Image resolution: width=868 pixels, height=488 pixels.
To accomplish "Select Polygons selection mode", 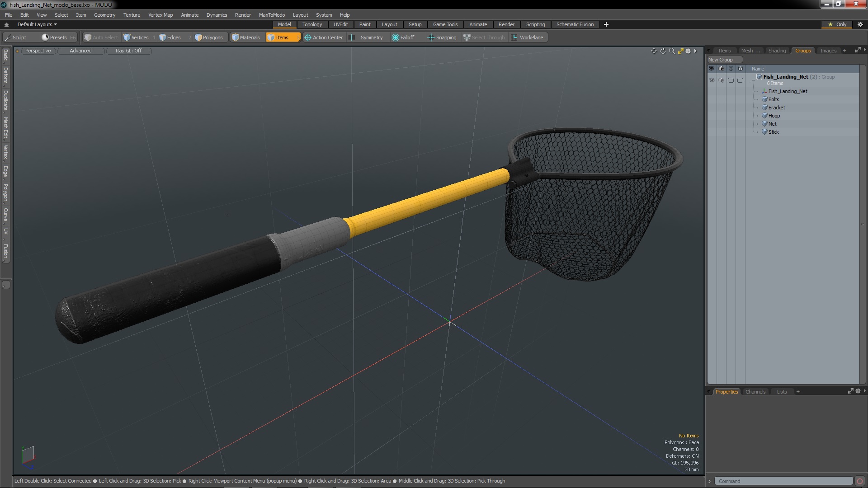I will point(209,38).
